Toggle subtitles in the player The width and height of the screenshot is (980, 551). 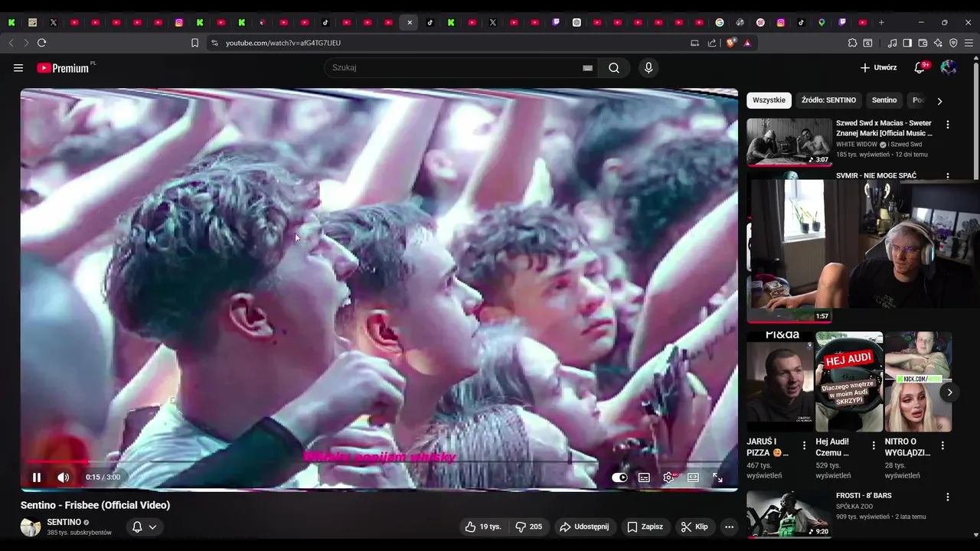(x=644, y=477)
